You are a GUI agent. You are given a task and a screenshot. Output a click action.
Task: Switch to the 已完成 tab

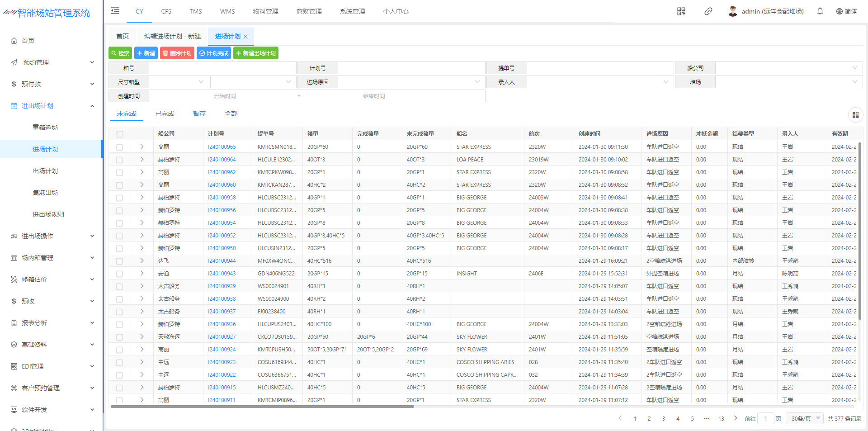[165, 114]
